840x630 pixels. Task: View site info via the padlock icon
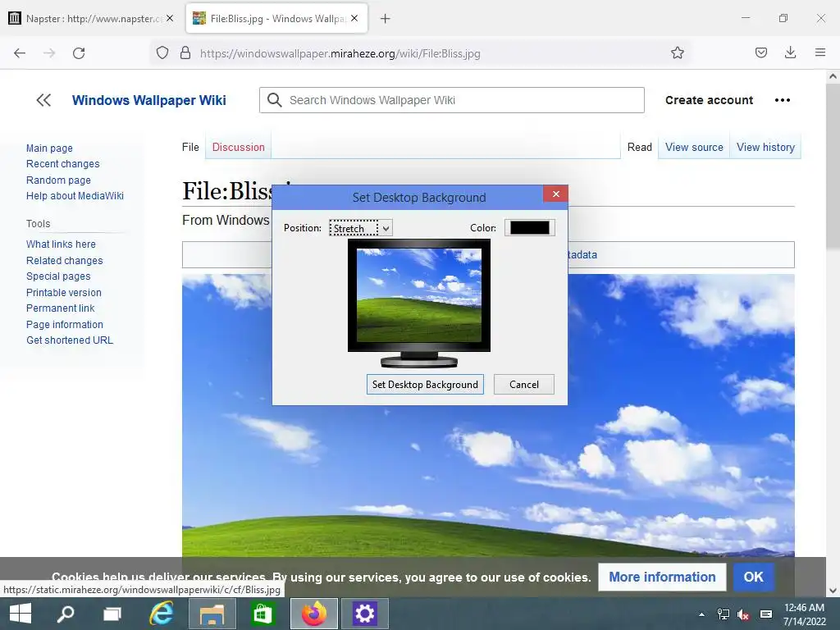[185, 53]
